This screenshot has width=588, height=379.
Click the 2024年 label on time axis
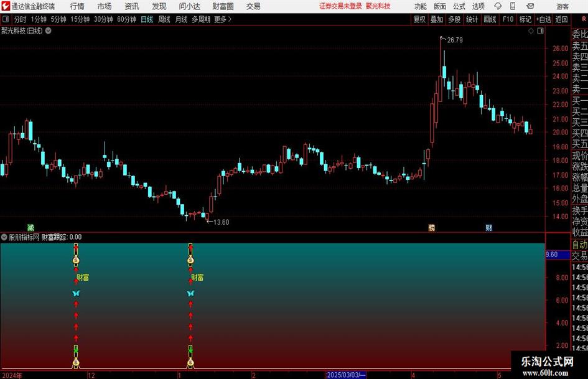tap(12, 375)
